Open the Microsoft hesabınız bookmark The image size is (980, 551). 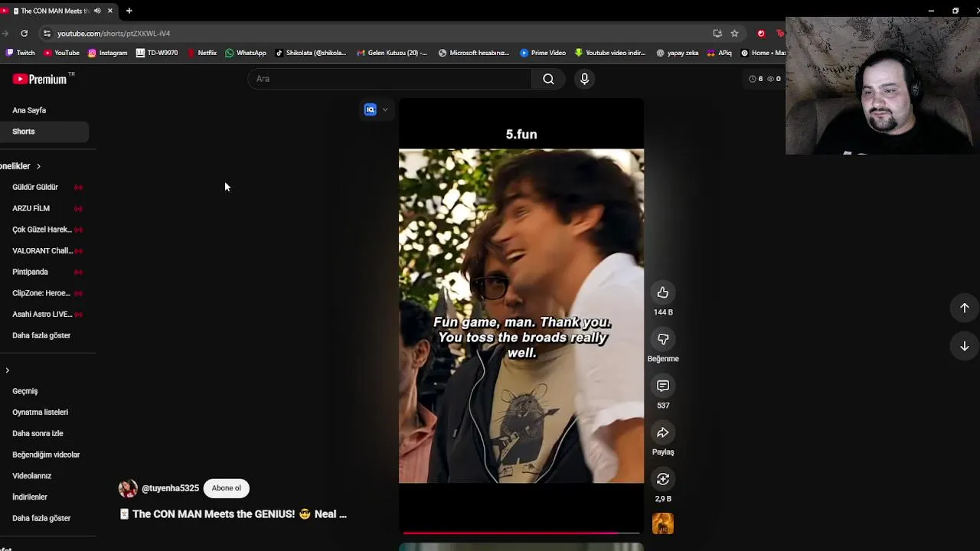(474, 53)
